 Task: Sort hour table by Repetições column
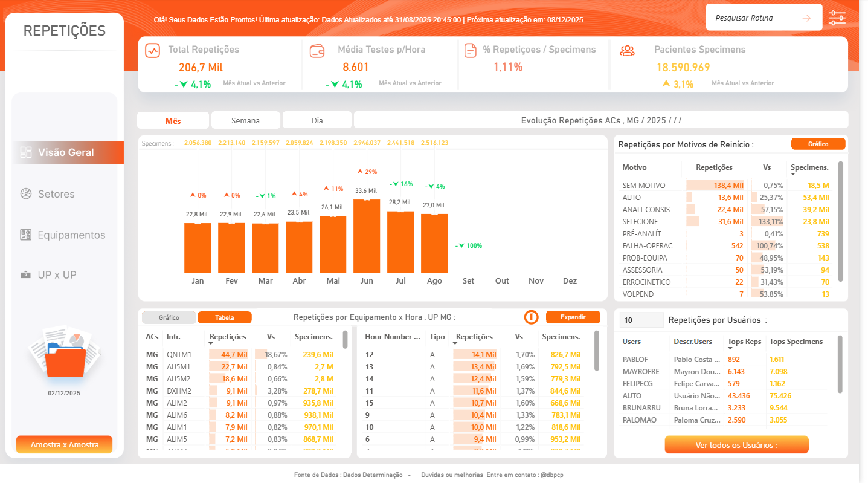474,337
